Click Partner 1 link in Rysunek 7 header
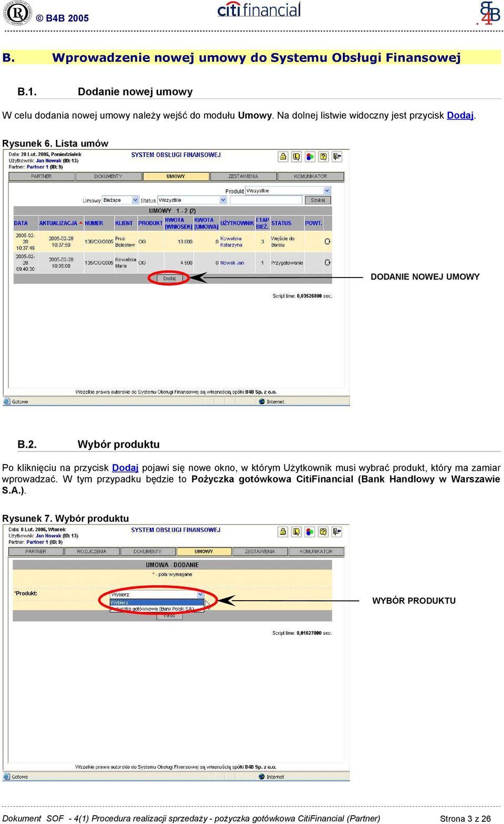This screenshot has height=824, width=504. 37,542
